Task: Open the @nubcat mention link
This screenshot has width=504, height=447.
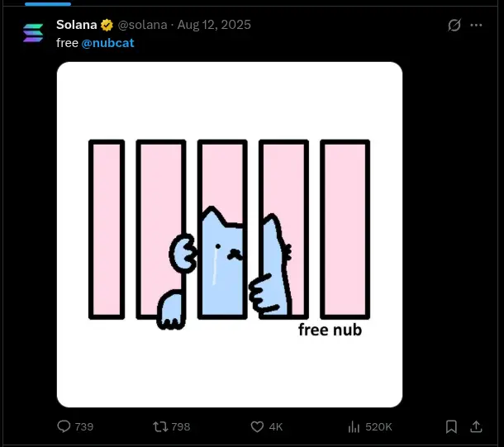Action: pos(107,43)
